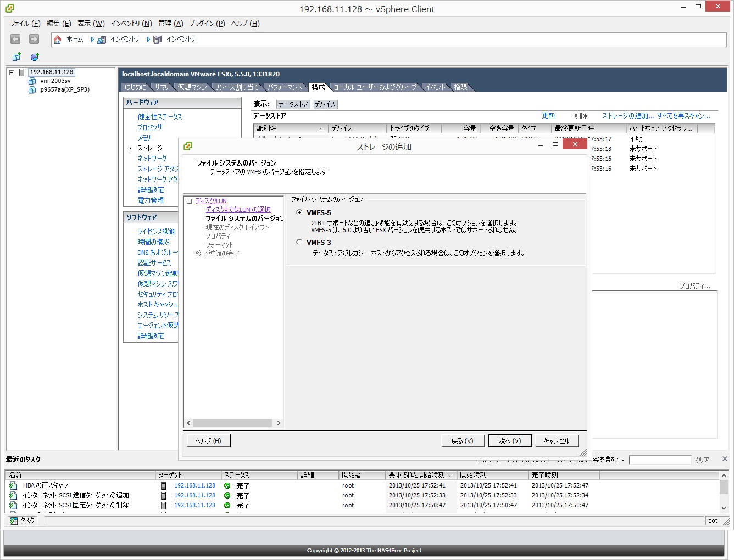Select the VMFS-5 radio button

(x=299, y=212)
